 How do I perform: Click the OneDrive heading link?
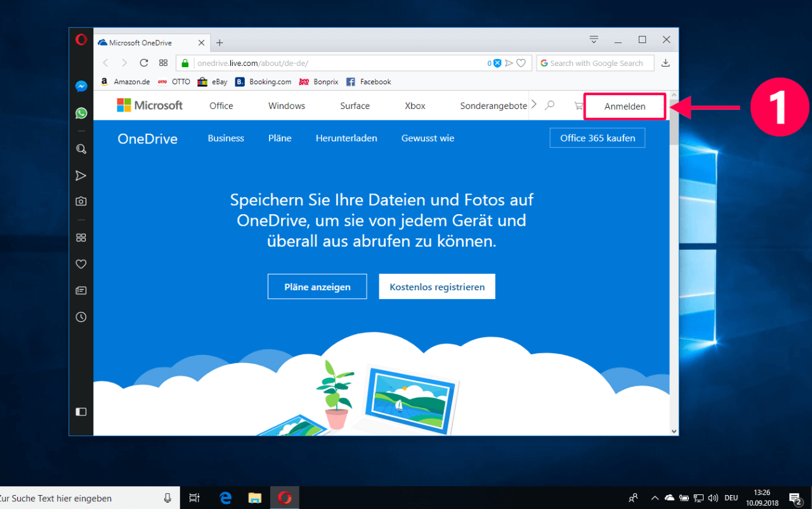[148, 139]
